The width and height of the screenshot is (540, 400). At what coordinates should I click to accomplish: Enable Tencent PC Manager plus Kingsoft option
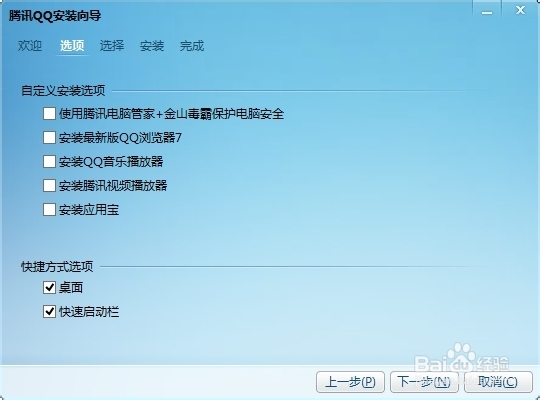pyautogui.click(x=49, y=113)
